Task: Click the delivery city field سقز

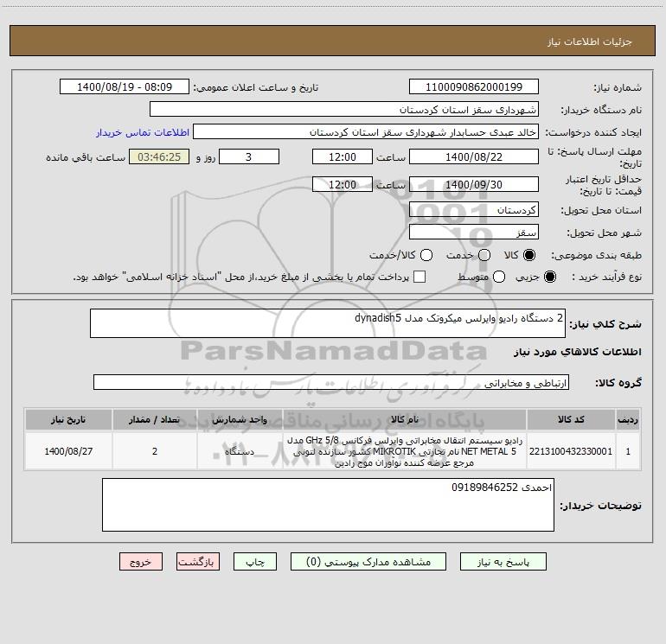Action: (x=474, y=233)
